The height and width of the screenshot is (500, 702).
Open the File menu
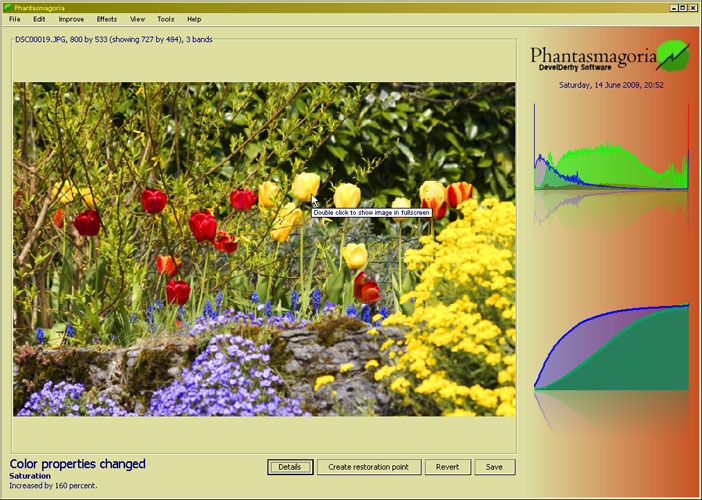[x=14, y=19]
